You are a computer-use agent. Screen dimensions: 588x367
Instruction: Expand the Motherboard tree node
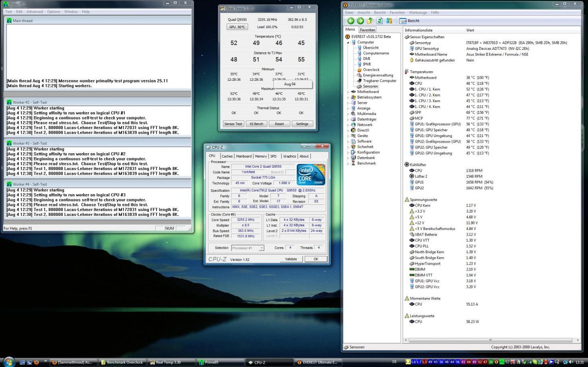pyautogui.click(x=348, y=92)
